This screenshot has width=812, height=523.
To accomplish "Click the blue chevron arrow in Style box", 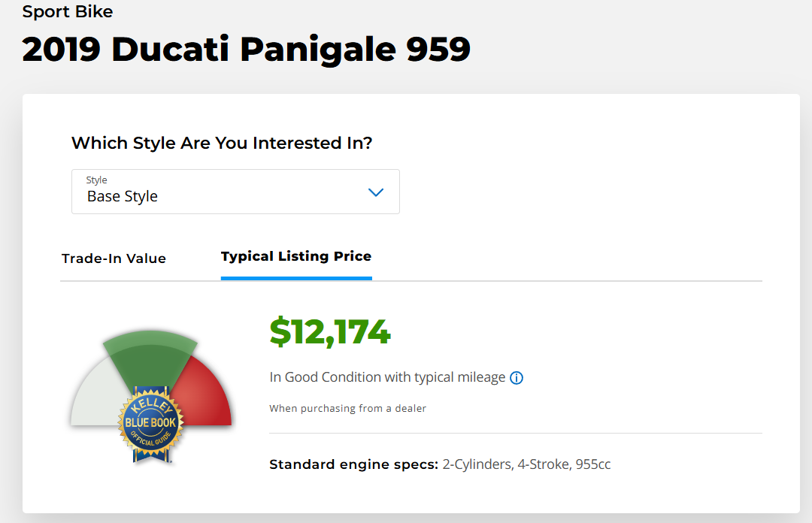I will (376, 192).
